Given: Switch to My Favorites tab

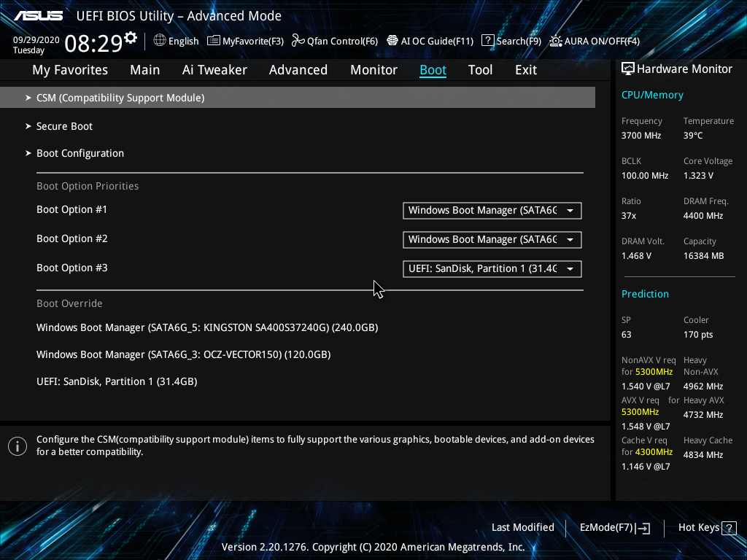Looking at the screenshot, I should [70, 70].
